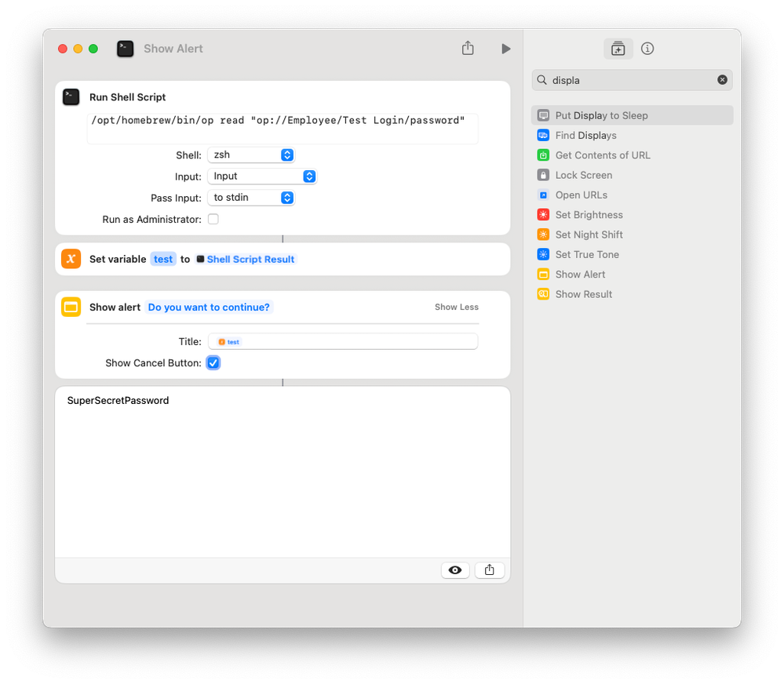784x684 pixels.
Task: Click the orange Set variable icon
Action: [x=71, y=259]
